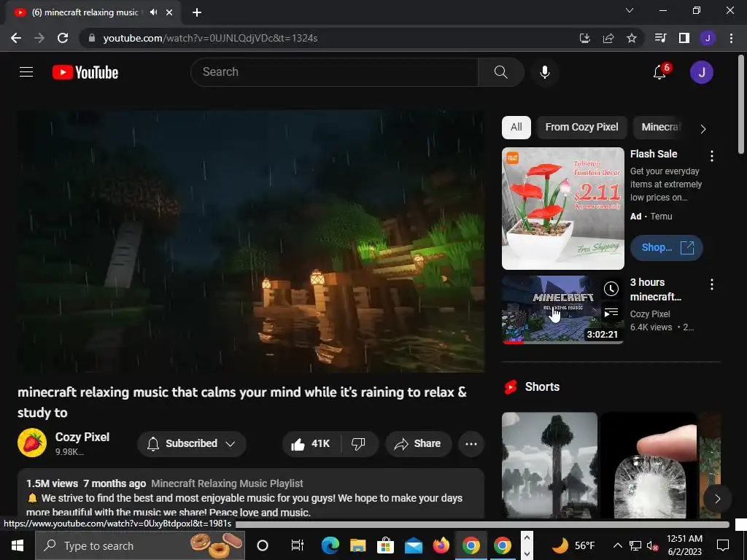Open Chrome three-dot menu

click(731, 38)
